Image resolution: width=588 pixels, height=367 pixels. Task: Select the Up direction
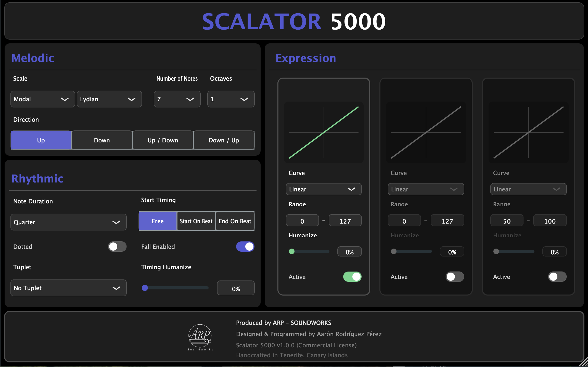41,140
